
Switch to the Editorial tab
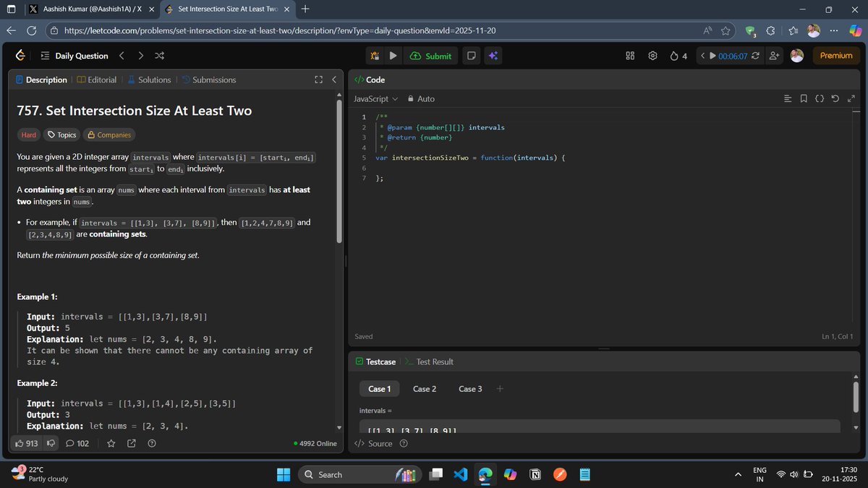[x=97, y=80]
